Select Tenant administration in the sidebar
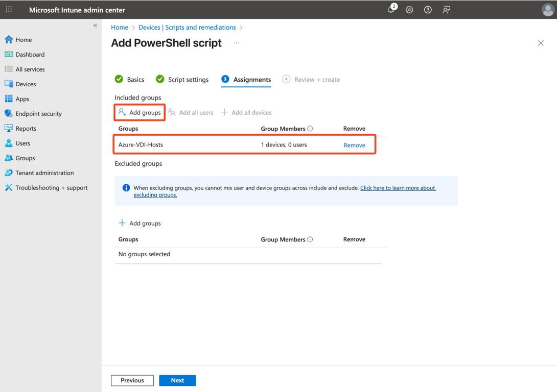This screenshot has width=557, height=392. pos(44,173)
